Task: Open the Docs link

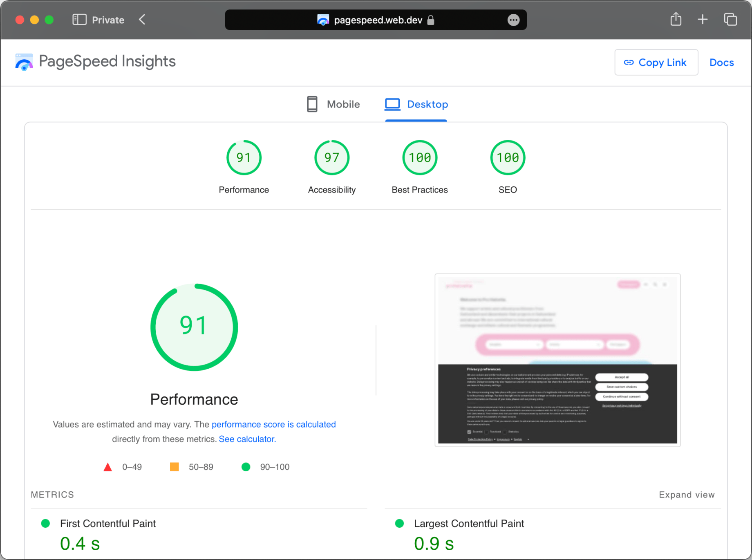Action: 721,63
